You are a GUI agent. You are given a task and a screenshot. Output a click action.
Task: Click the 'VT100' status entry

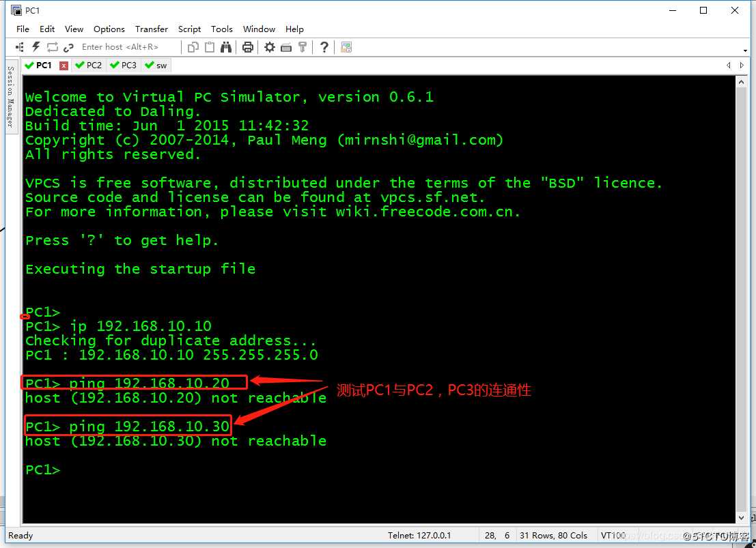(x=613, y=536)
